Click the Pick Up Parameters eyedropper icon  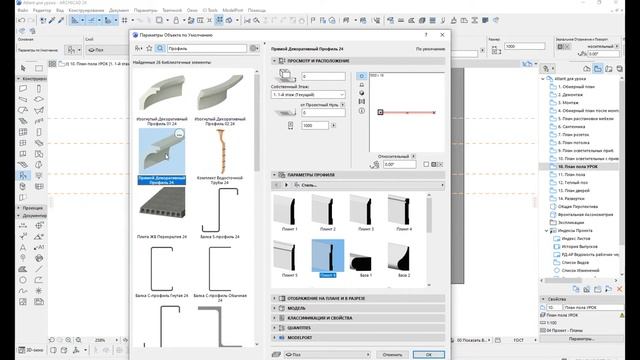(52, 20)
